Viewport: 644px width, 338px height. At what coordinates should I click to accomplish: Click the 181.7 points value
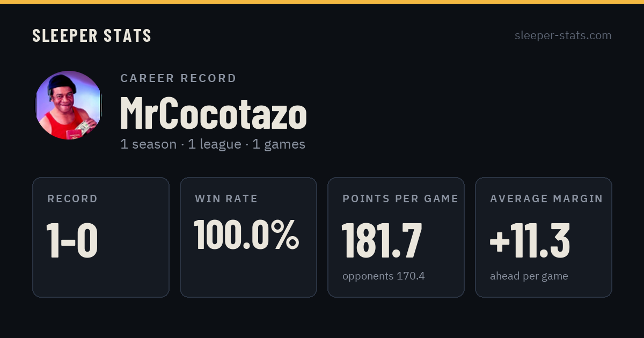pos(382,240)
